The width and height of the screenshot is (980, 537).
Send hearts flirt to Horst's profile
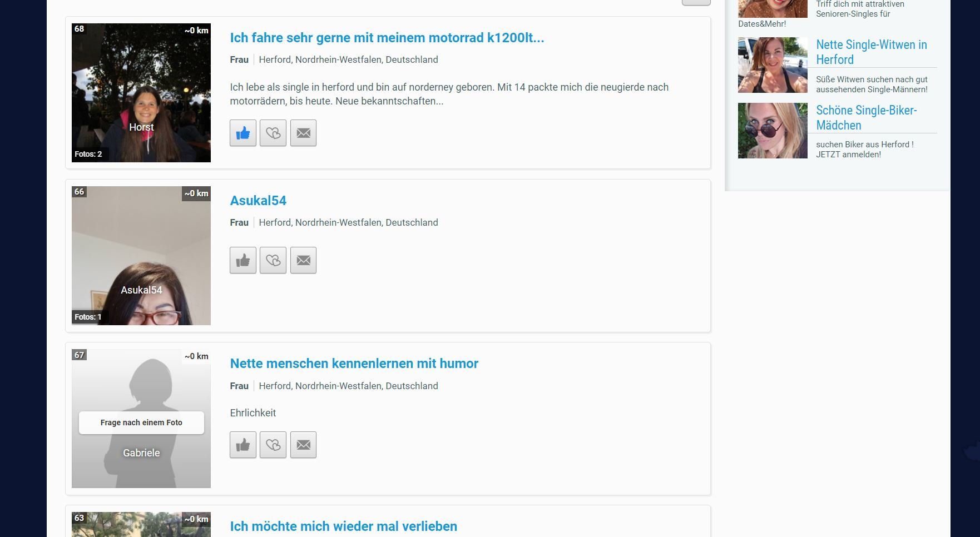coord(273,133)
